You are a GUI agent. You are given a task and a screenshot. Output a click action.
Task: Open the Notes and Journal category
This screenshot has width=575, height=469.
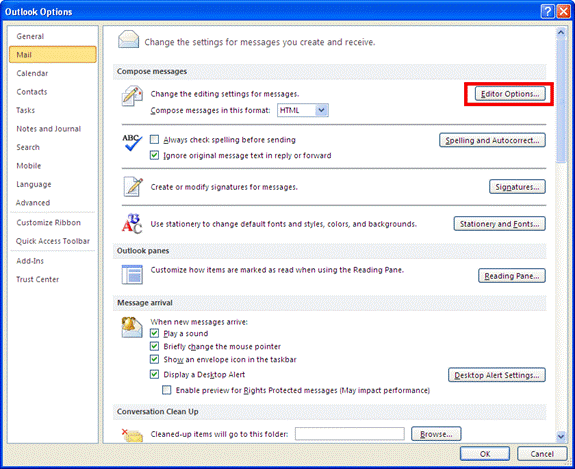coord(53,129)
